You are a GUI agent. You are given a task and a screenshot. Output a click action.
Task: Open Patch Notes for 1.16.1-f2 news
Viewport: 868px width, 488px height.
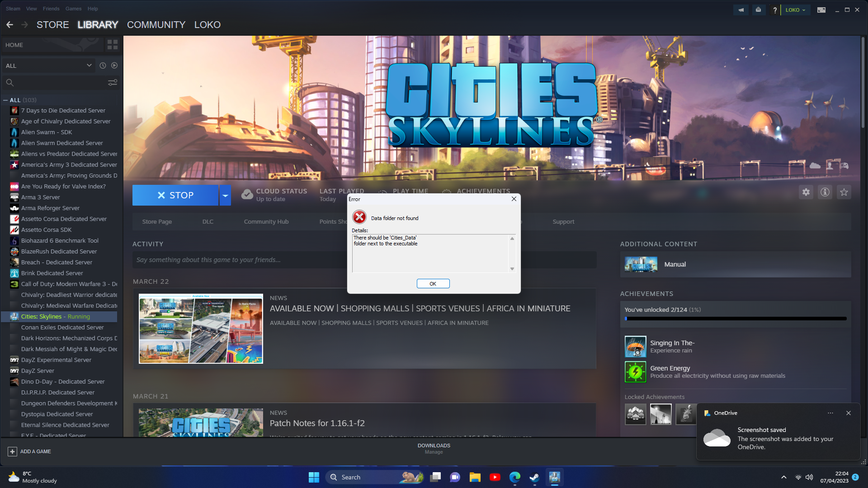pos(317,423)
